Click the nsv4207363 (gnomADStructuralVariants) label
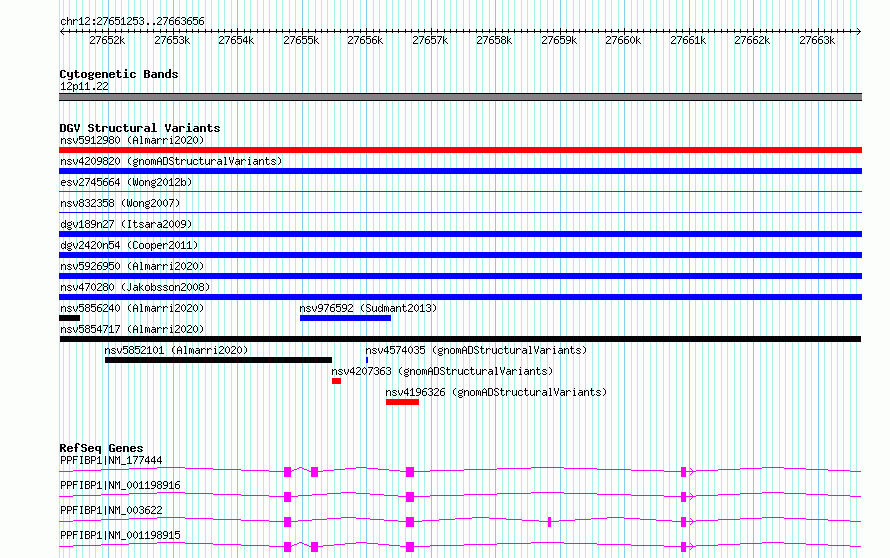Image resolution: width=890 pixels, height=558 pixels. [x=442, y=371]
